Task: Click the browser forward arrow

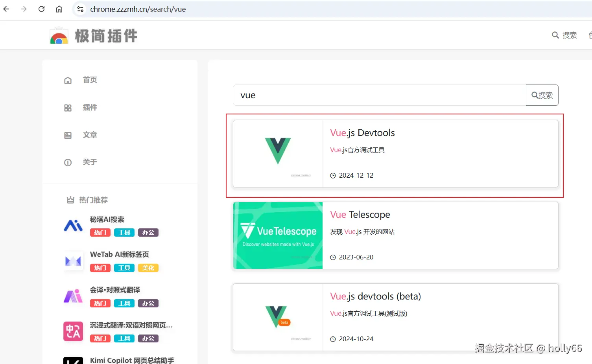Action: coord(24,9)
